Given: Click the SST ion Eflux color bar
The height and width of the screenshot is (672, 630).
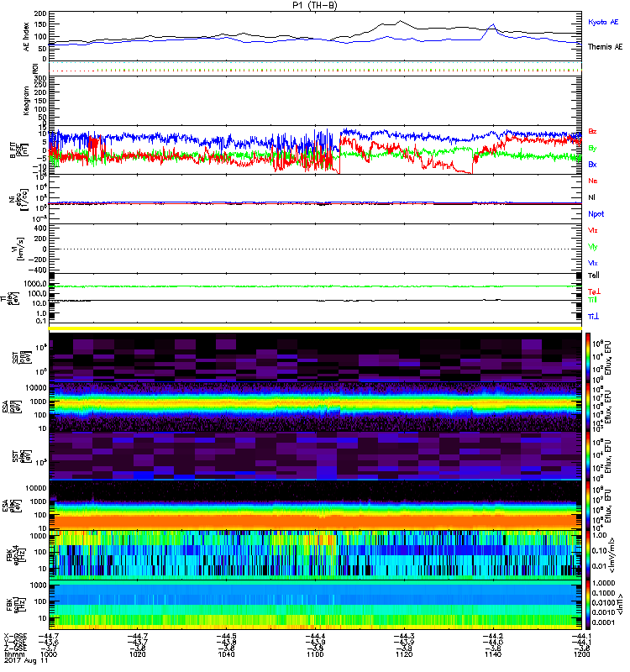Looking at the screenshot, I should [x=587, y=358].
